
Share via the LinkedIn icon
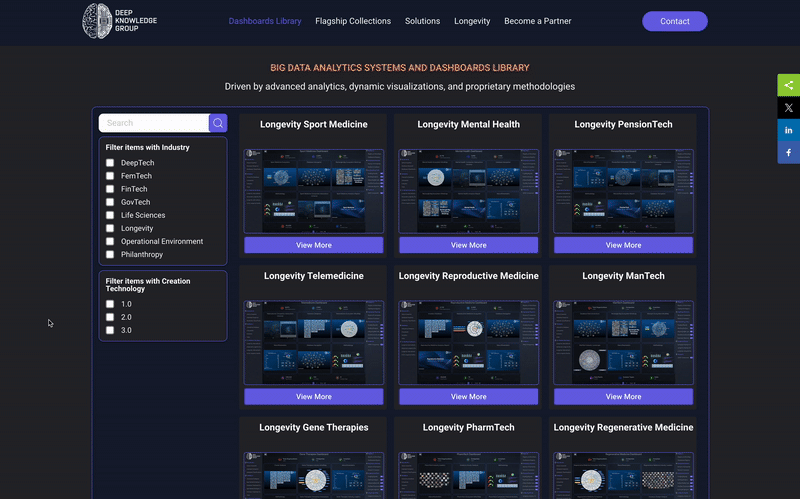pyautogui.click(x=788, y=130)
